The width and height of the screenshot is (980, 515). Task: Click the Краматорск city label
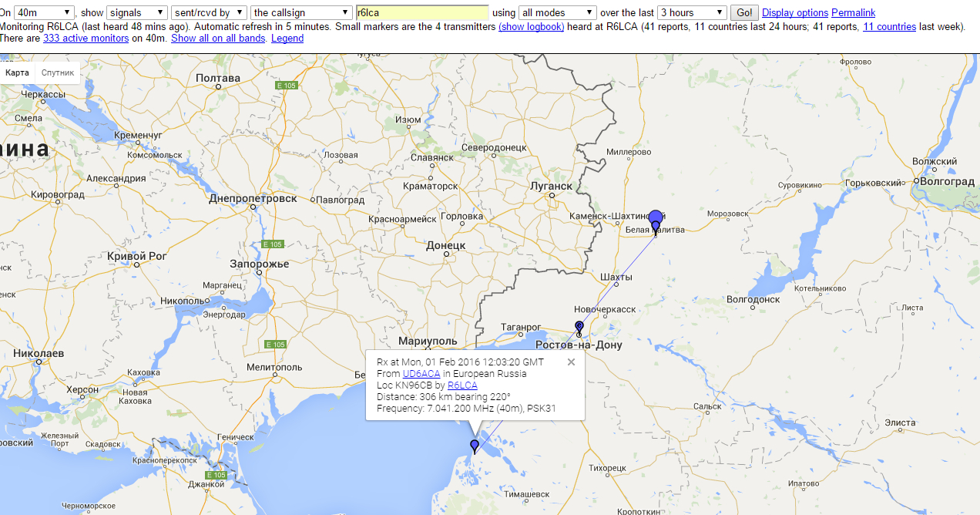coord(430,186)
